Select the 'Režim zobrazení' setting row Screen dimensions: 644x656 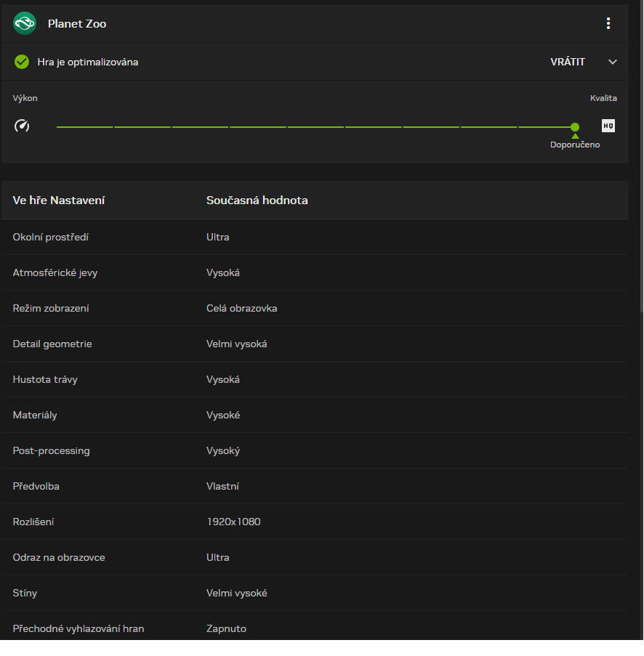pos(315,308)
